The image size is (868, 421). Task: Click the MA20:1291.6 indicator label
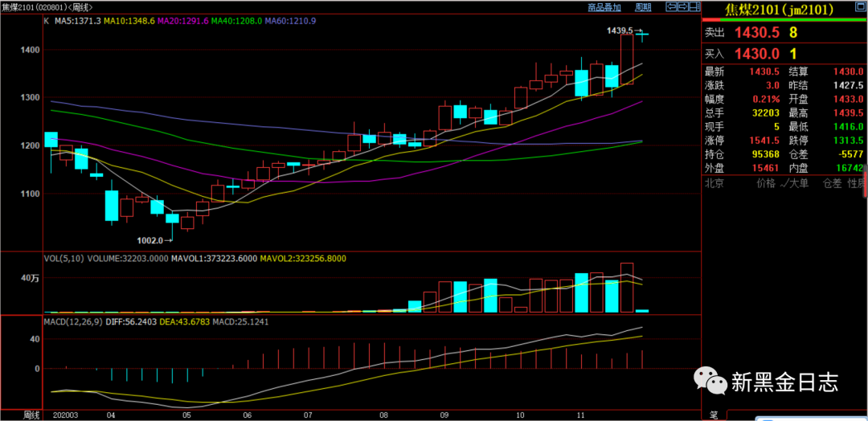(183, 21)
